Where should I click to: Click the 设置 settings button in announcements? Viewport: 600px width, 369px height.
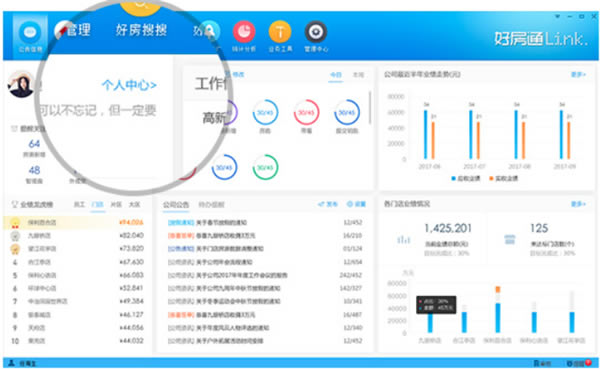tap(356, 204)
